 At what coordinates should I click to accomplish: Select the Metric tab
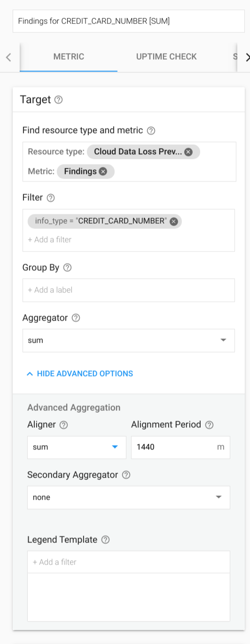69,57
